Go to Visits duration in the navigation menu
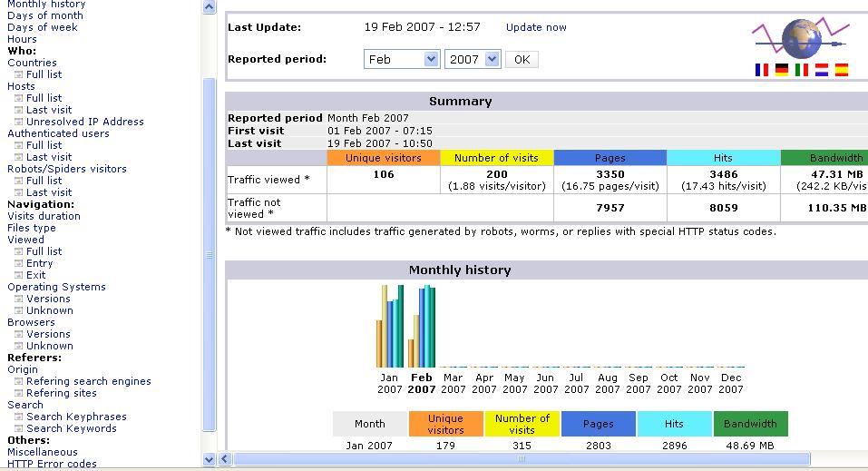868x471 pixels. [44, 216]
